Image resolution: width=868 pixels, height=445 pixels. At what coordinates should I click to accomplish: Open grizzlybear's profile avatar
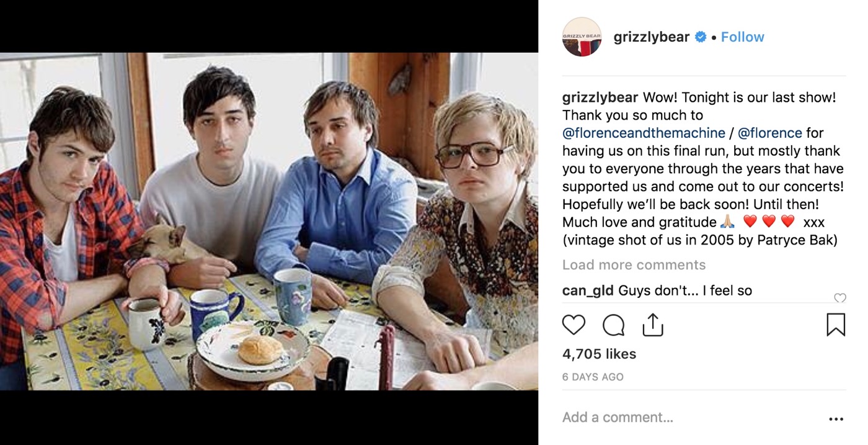[582, 37]
